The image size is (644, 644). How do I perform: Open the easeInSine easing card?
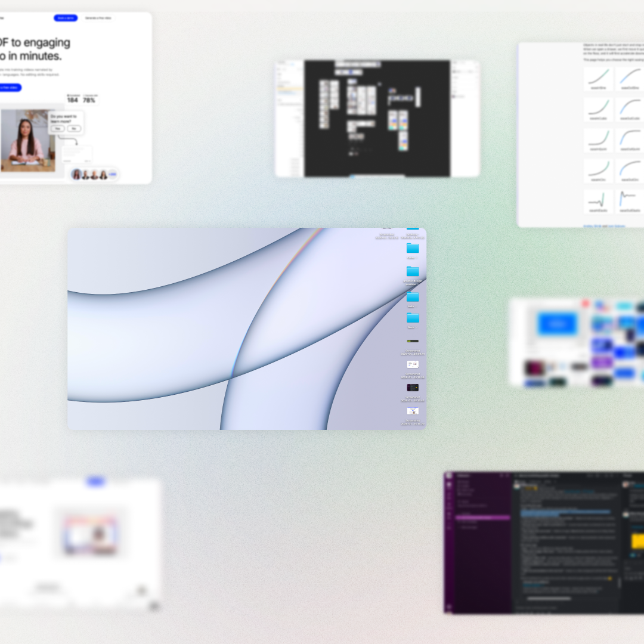[599, 79]
